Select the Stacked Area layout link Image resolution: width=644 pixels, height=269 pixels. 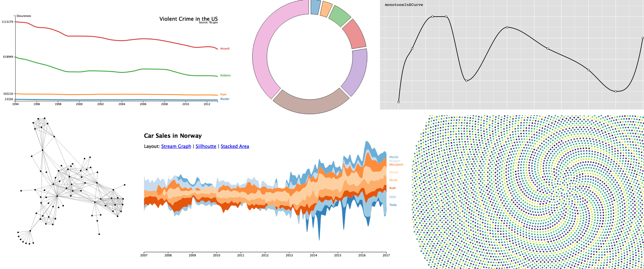point(235,146)
